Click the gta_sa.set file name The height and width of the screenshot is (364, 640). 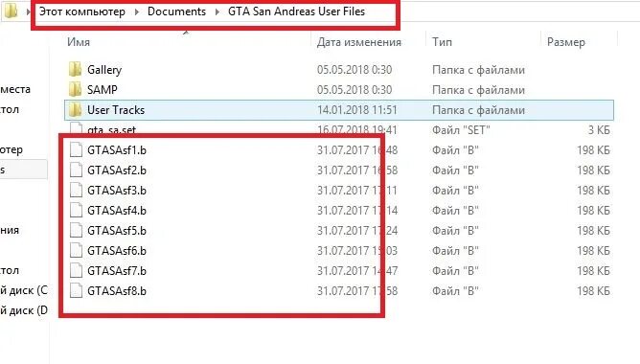(x=111, y=129)
